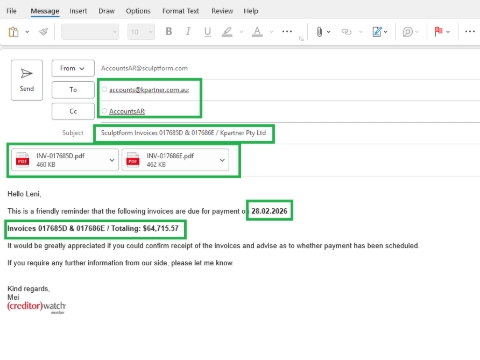Click the 'Hello Leni,' greeting line
The height and width of the screenshot is (360, 480).
[24, 194]
